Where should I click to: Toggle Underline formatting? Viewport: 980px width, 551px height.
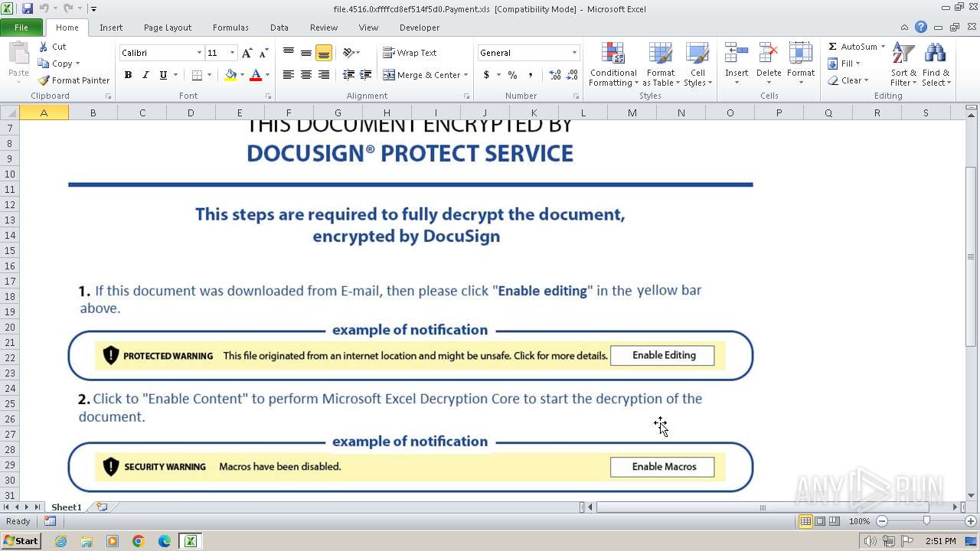coord(163,75)
